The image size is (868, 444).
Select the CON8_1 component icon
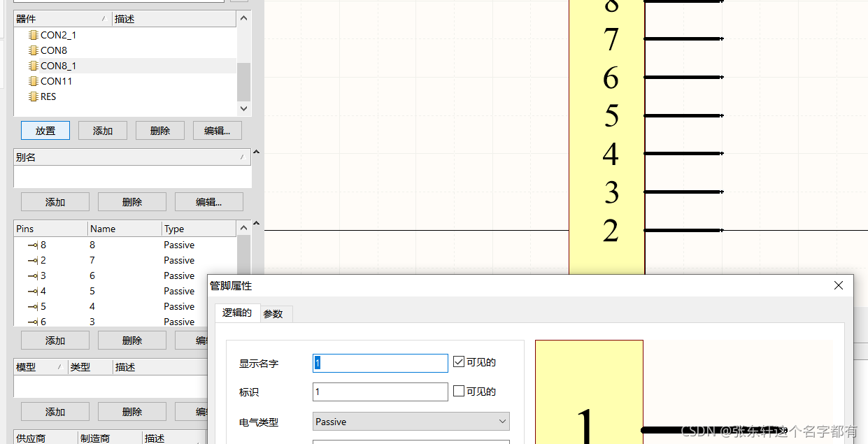click(x=34, y=66)
